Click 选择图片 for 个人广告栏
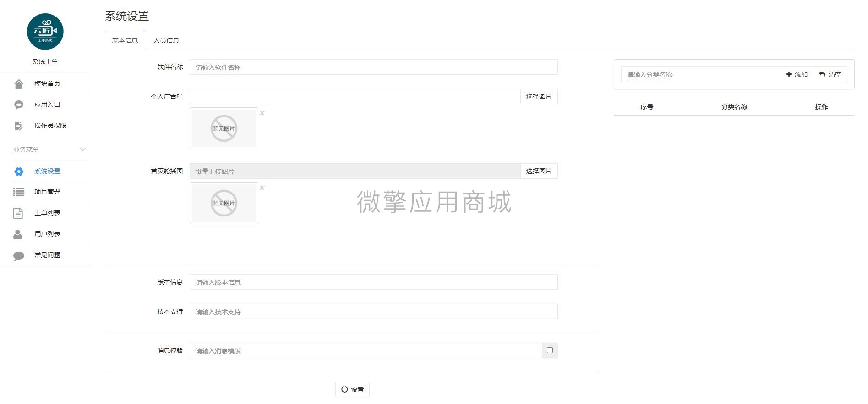The width and height of the screenshot is (868, 404). point(539,96)
